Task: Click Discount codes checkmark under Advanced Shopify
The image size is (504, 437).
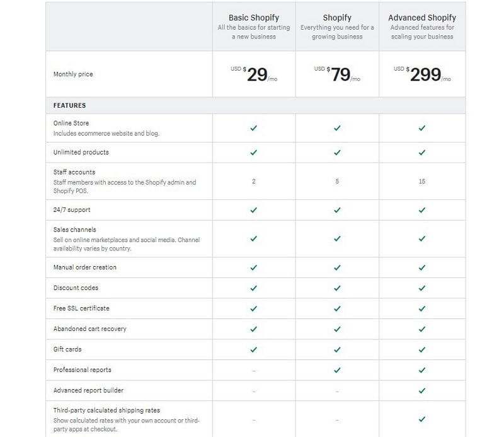Action: (x=422, y=288)
